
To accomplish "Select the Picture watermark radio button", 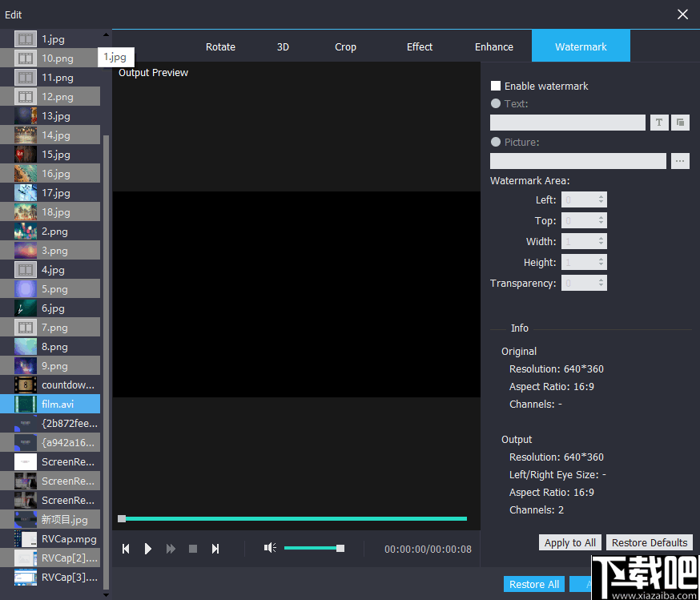I will click(x=496, y=142).
